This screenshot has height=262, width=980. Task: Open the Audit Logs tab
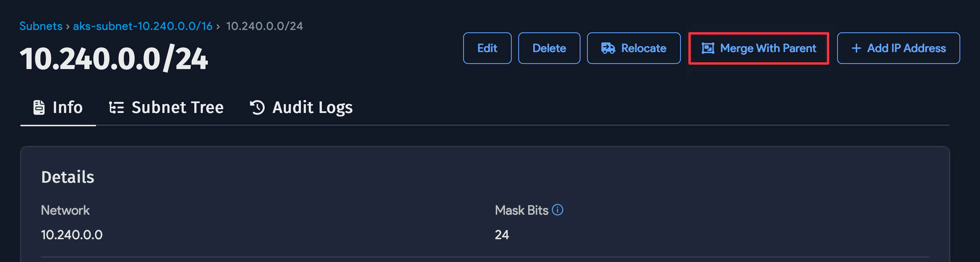[312, 108]
